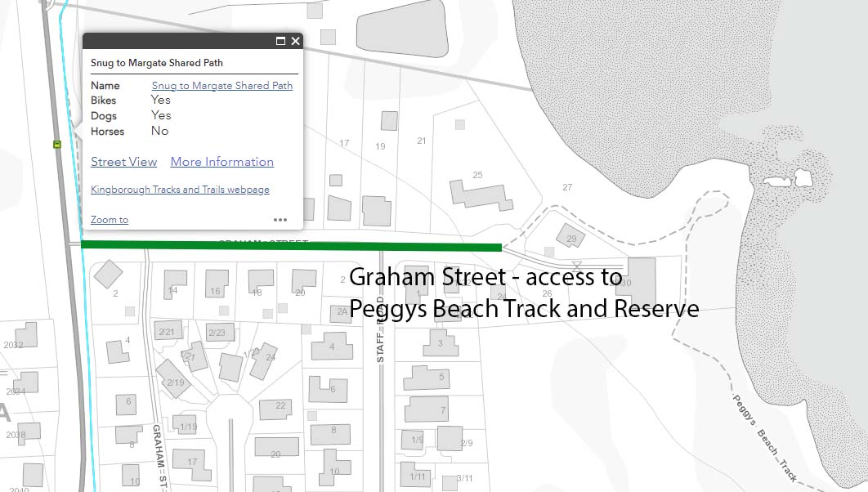Open Kingborough Tracks and Trails webpage
Screen dimensions: 868x492
coord(181,189)
